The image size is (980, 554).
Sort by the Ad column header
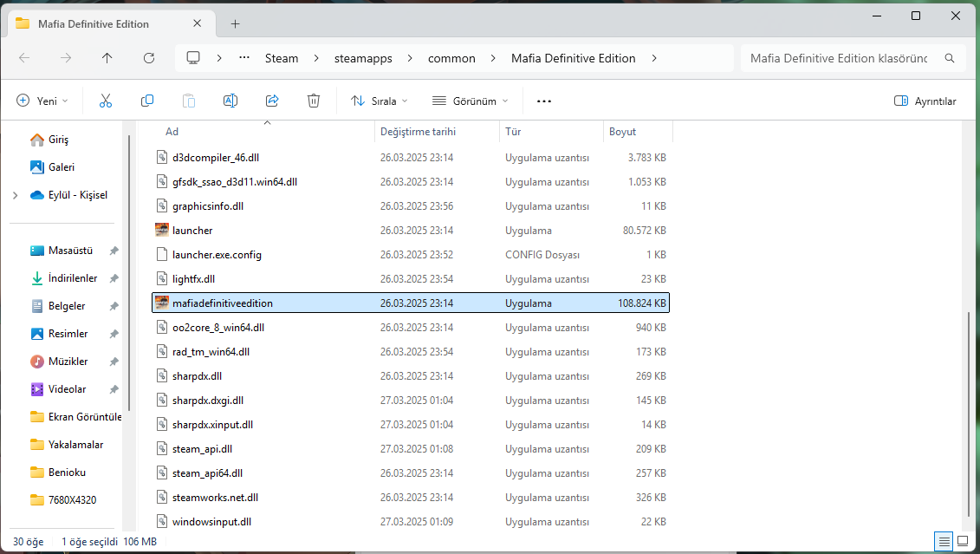(x=172, y=131)
